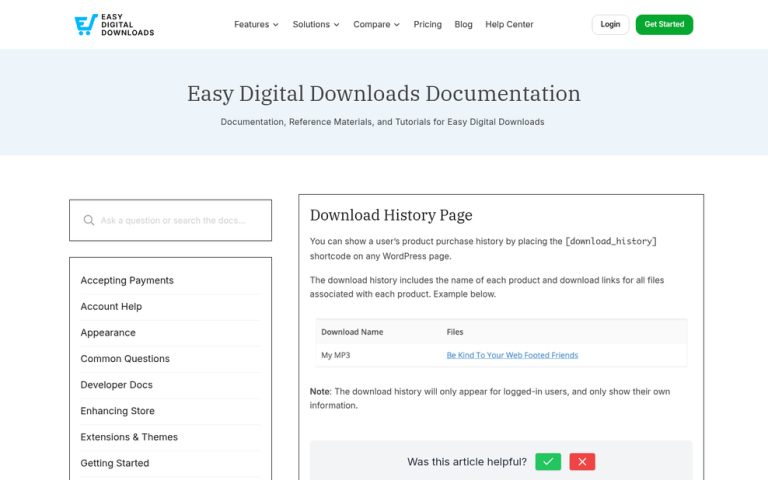Open the Common Questions category

(125, 359)
